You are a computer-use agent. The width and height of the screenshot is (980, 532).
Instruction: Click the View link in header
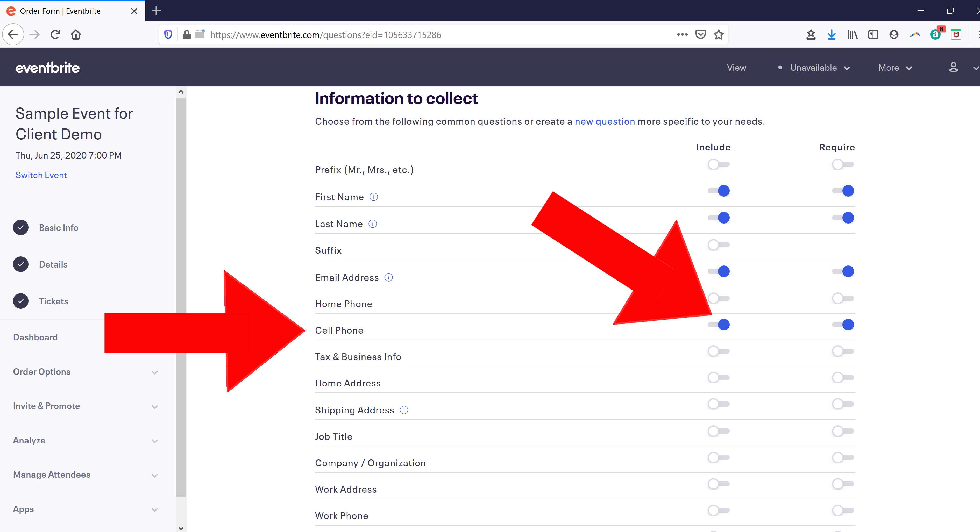736,68
